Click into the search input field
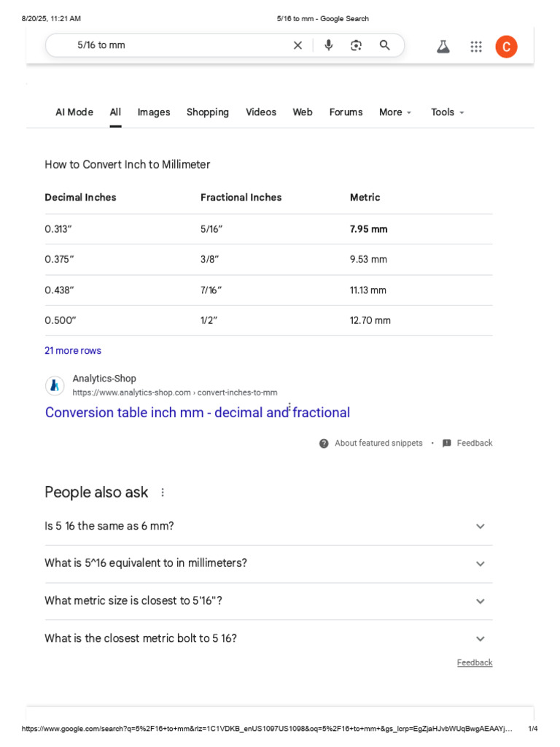 point(175,45)
